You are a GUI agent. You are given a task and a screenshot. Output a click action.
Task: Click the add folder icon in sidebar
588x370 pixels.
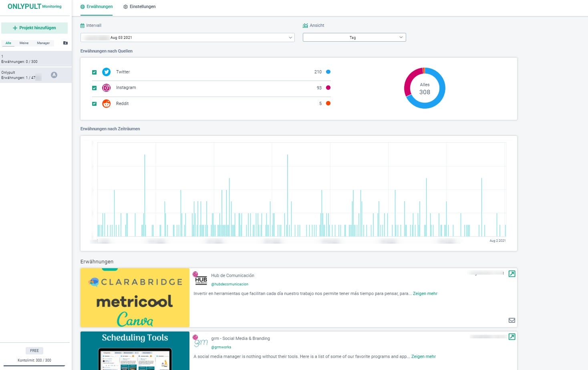click(65, 43)
